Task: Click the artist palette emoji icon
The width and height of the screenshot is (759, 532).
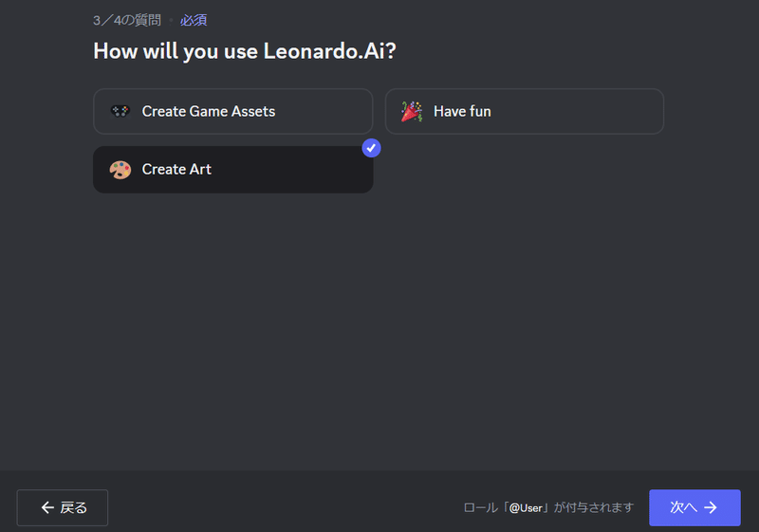Action: tap(120, 170)
